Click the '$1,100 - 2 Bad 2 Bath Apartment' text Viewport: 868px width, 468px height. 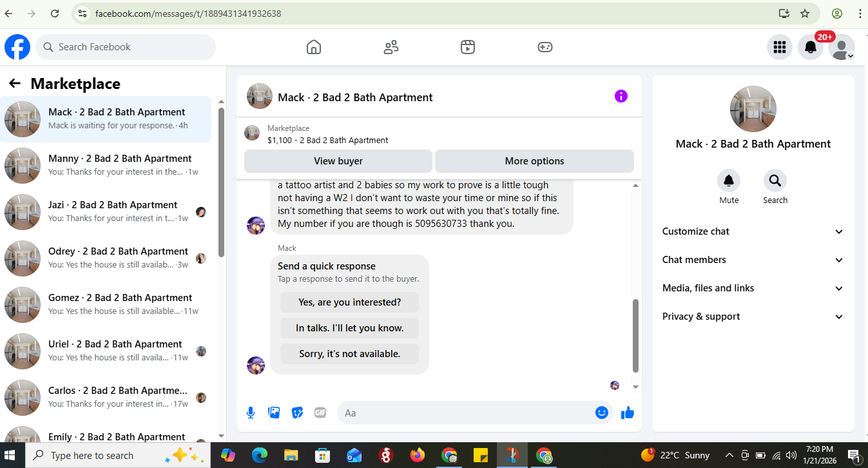coord(328,140)
